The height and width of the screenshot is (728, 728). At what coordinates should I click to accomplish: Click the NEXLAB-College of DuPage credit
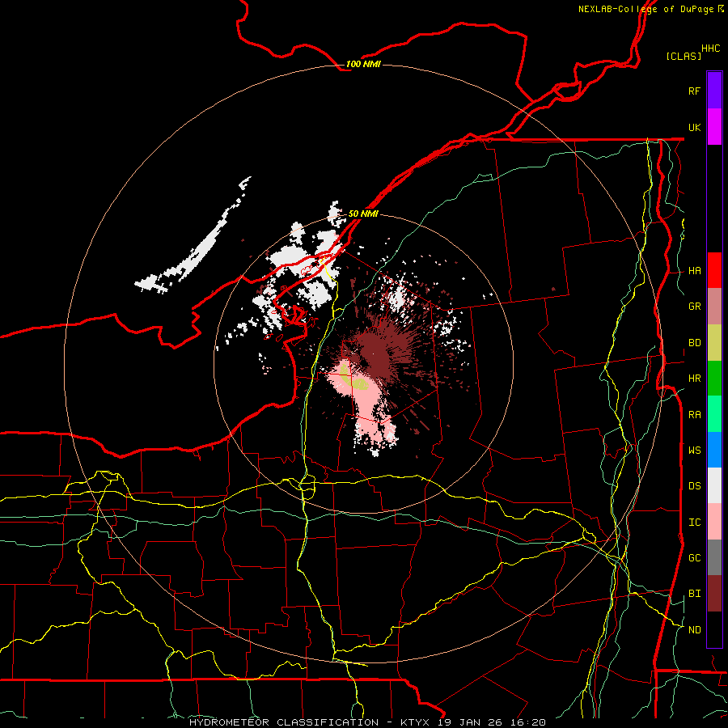coord(645,9)
